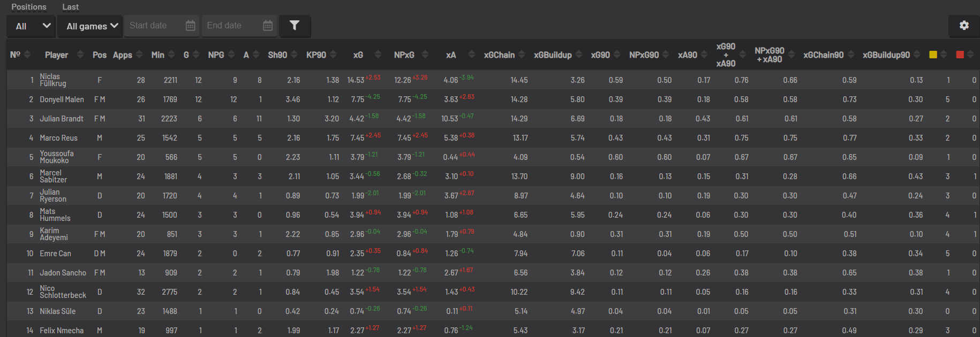The image size is (980, 337).
Task: Sort by yellow card column icon
Action: [x=933, y=55]
